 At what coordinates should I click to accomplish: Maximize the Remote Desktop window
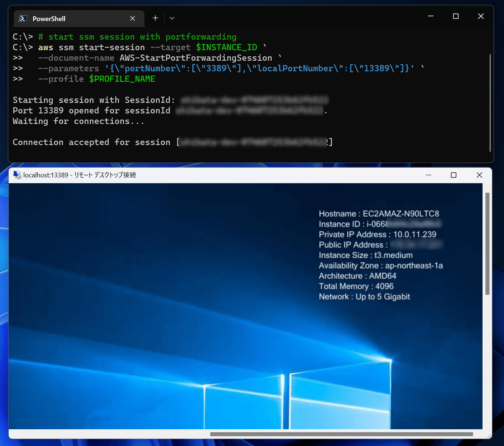pyautogui.click(x=453, y=175)
